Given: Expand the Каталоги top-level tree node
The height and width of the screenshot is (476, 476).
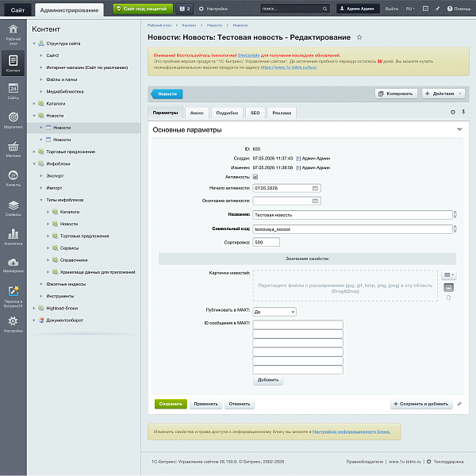Looking at the screenshot, I should [x=34, y=104].
